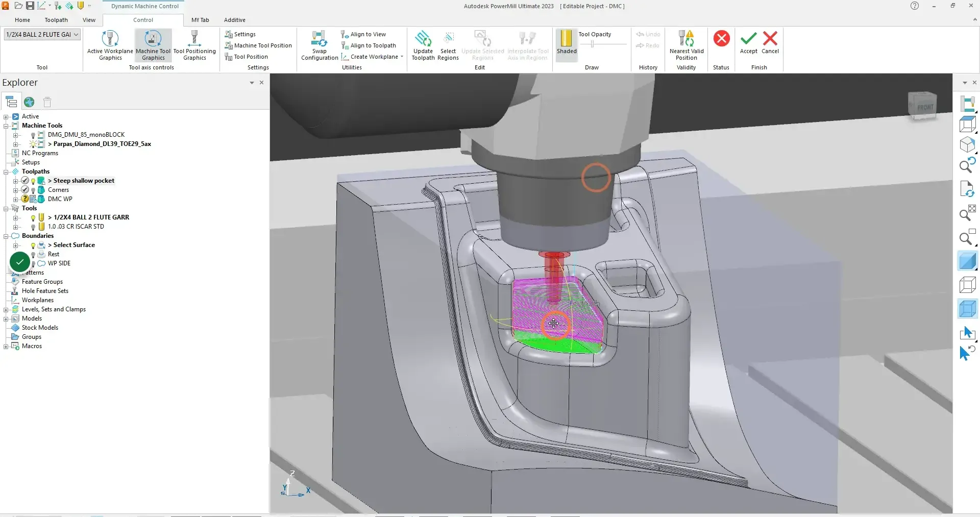The width and height of the screenshot is (980, 517).
Task: Click the zoom to fit magnifier icon
Action: click(x=967, y=213)
